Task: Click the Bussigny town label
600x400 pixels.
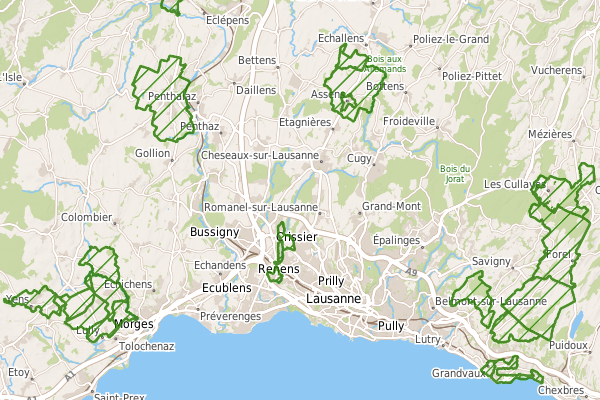Action: pyautogui.click(x=215, y=232)
